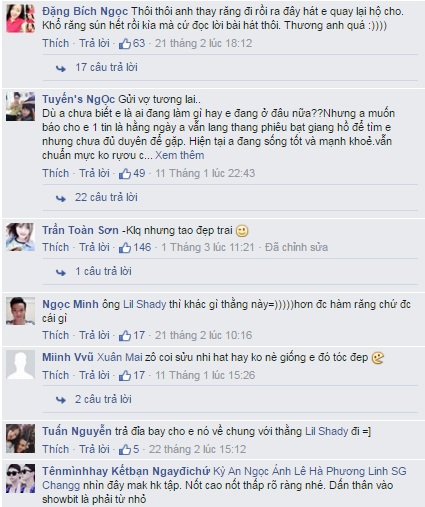Open Ngọc Minh's avatar thumbnail
The height and width of the screenshot is (507, 425).
(20, 311)
